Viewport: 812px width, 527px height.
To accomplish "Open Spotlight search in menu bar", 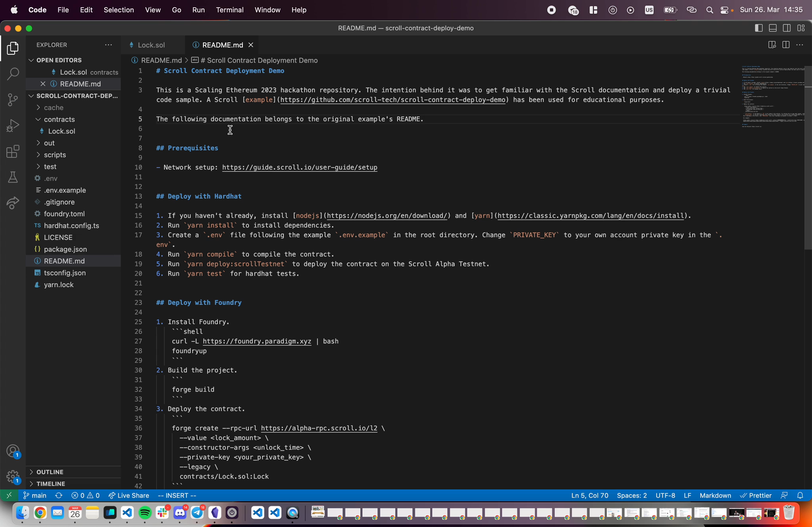I will tap(709, 10).
